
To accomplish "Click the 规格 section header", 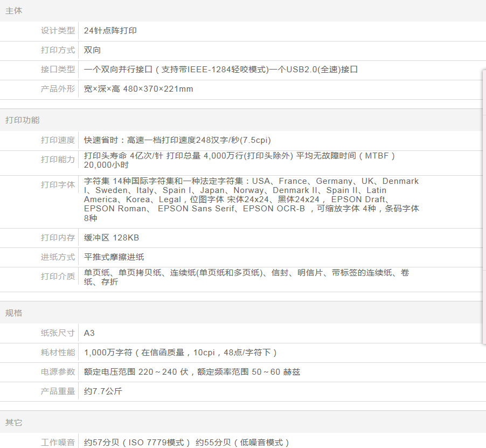I will (x=14, y=313).
